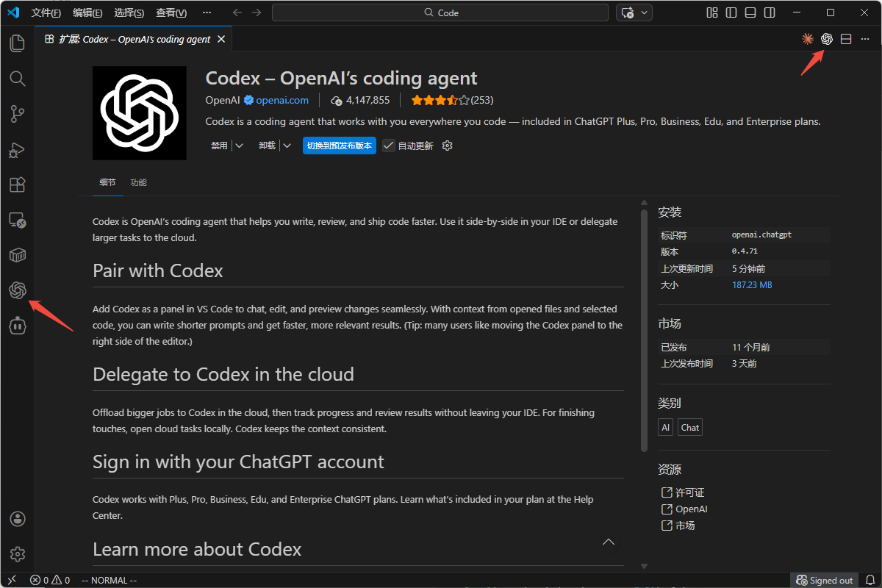Open errors and warnings count in status bar
This screenshot has height=588, width=882.
coord(50,580)
